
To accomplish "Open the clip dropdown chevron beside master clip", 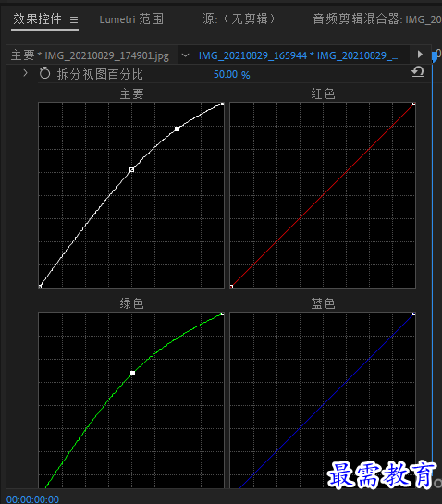I will 185,55.
